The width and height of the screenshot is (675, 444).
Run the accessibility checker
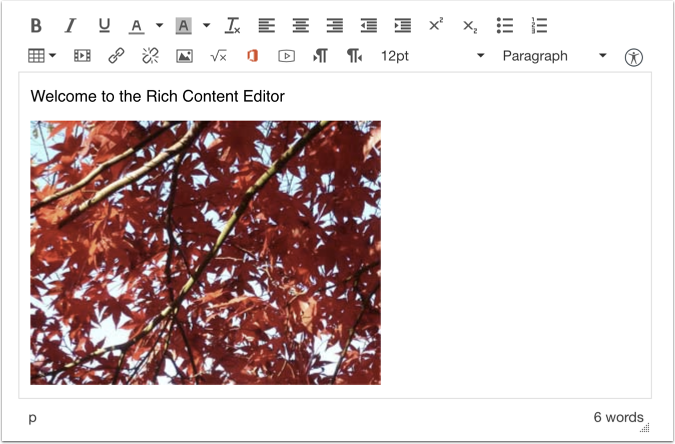[x=633, y=57]
